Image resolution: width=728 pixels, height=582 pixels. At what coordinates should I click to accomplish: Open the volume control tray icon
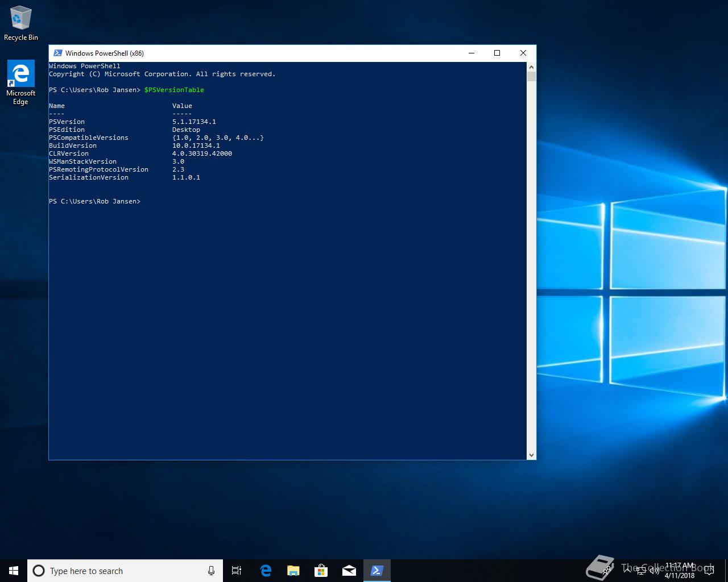click(x=655, y=571)
